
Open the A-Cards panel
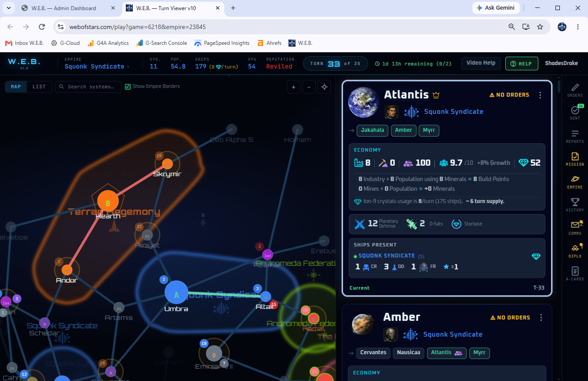coord(575,273)
